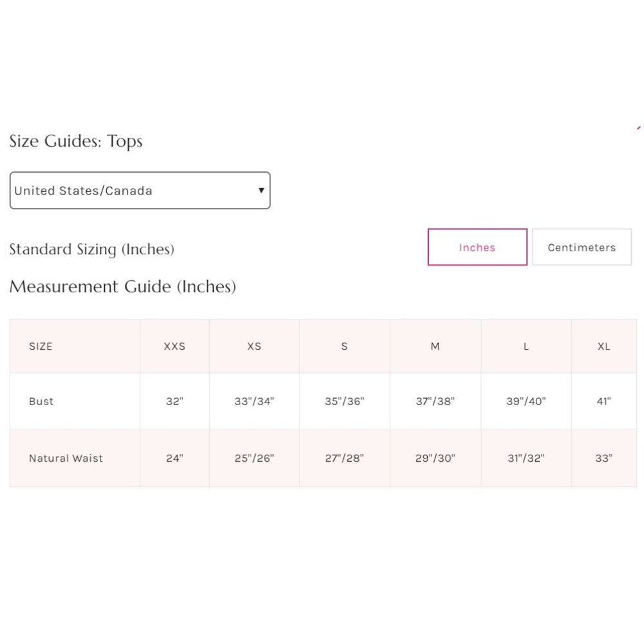This screenshot has width=644, height=644.
Task: Open the United States/Canada region dropdown
Action: pos(139,191)
